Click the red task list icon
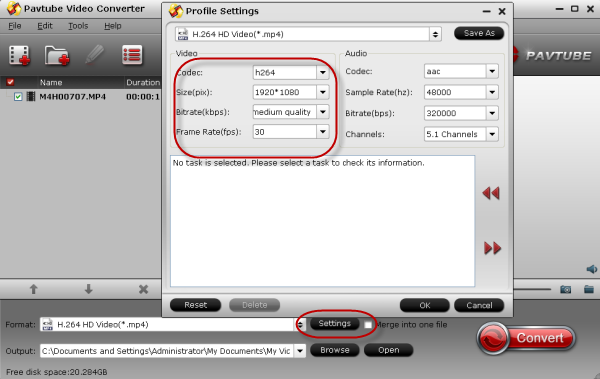600x379 pixels. click(x=132, y=55)
